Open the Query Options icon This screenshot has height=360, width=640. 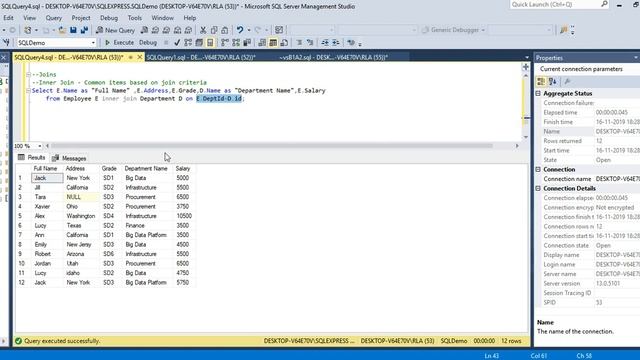point(199,42)
